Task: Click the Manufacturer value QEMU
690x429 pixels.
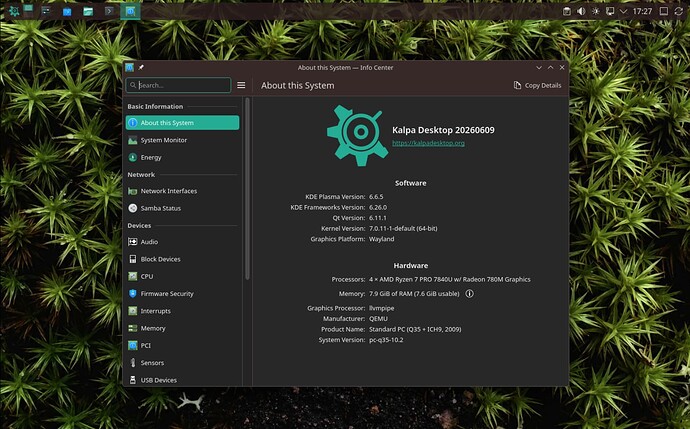Action: click(x=378, y=319)
